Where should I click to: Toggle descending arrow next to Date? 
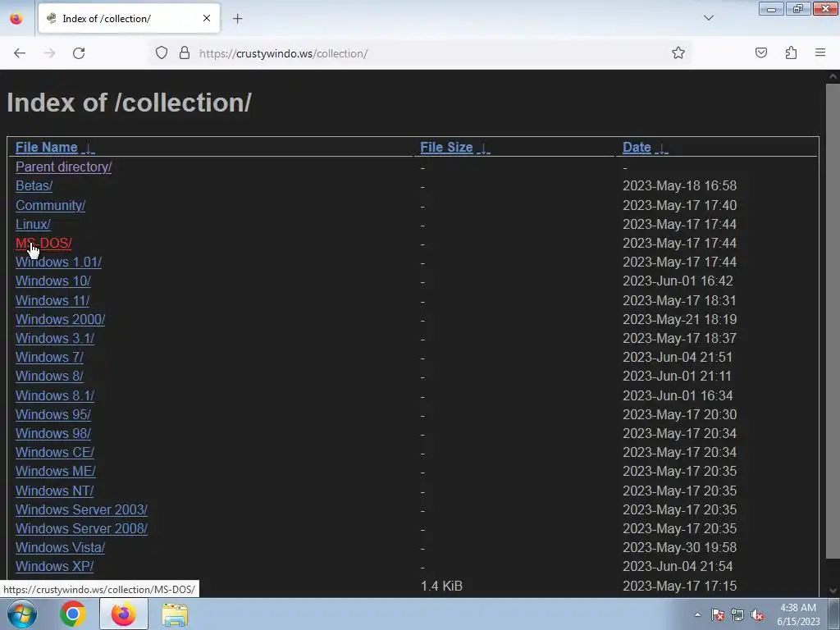pyautogui.click(x=662, y=148)
